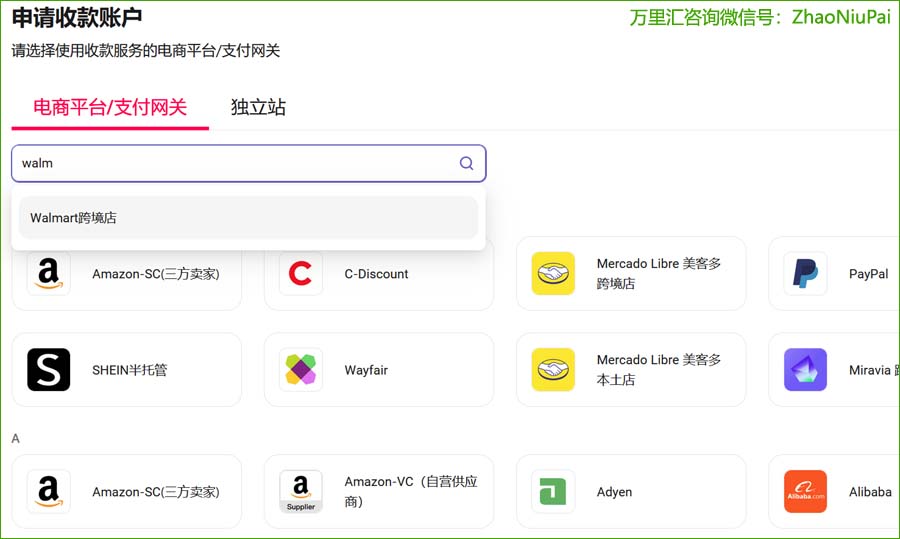
Task: Choose Amazon-VC（自营供应商）card
Action: click(x=379, y=491)
